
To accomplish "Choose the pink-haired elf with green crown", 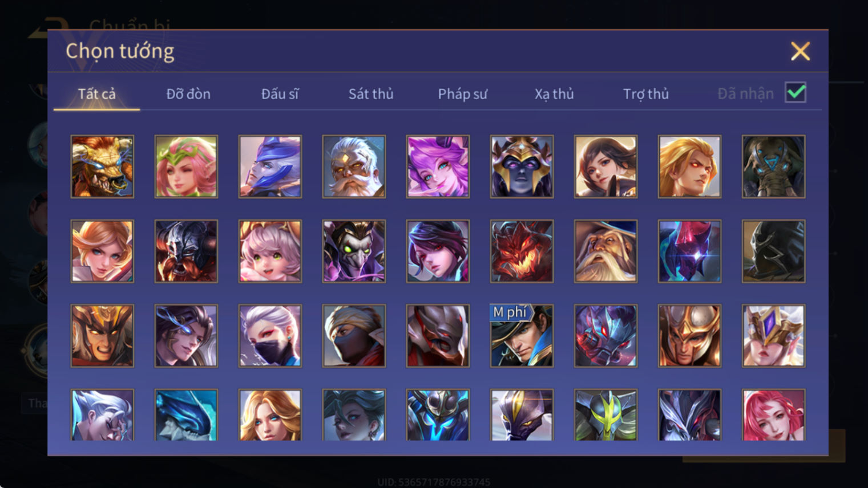I will 186,166.
